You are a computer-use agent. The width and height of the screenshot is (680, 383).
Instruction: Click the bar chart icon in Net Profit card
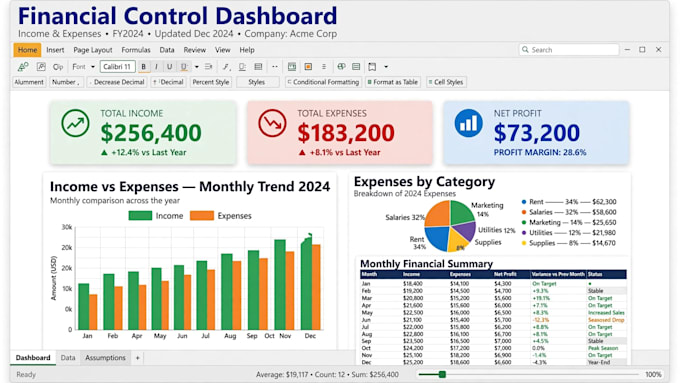pos(469,123)
